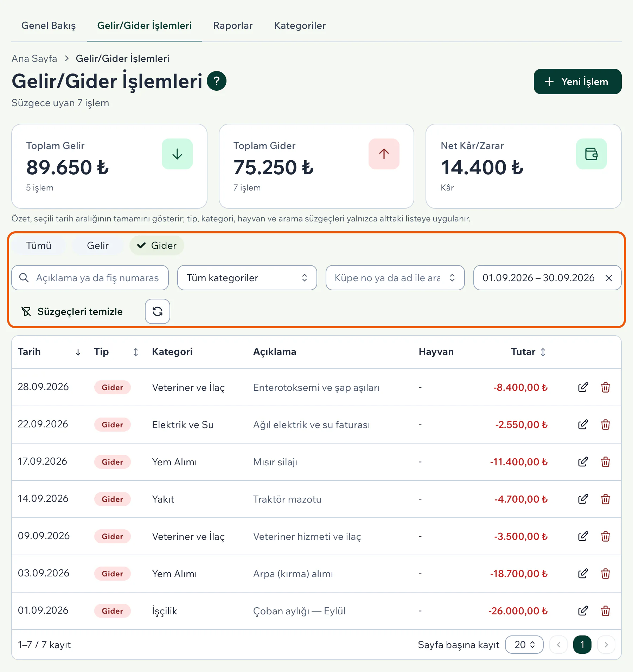Viewport: 633px width, 672px height.
Task: Edit the 28.09.2026 Enterotoksemi transaction
Action: (583, 387)
